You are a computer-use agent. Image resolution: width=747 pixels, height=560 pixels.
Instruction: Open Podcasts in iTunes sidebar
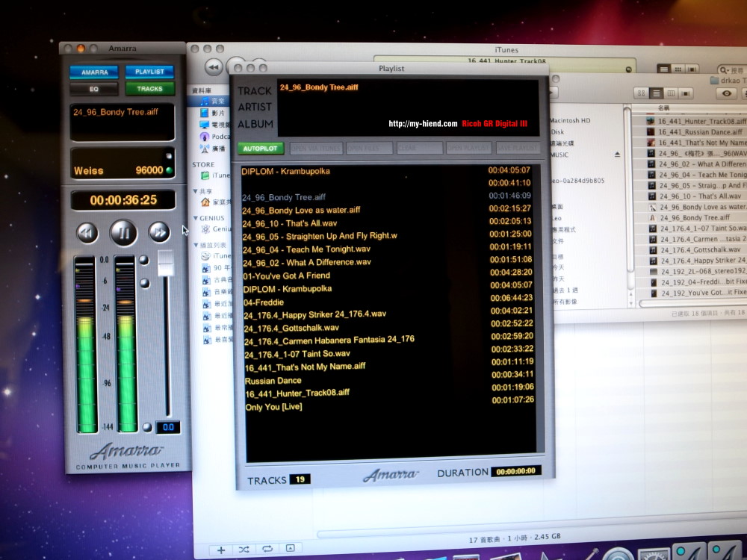(214, 137)
